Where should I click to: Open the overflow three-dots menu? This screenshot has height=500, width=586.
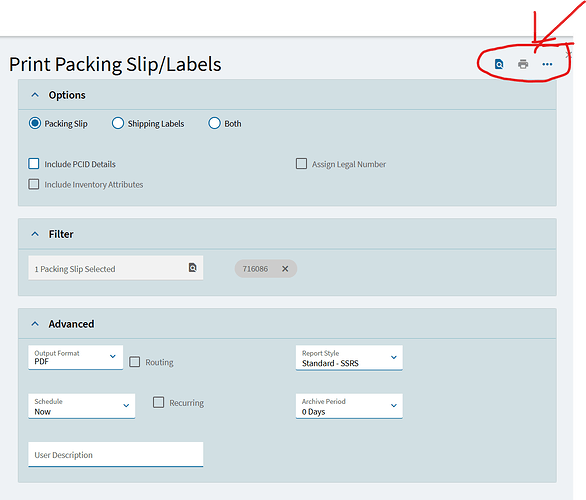[547, 64]
